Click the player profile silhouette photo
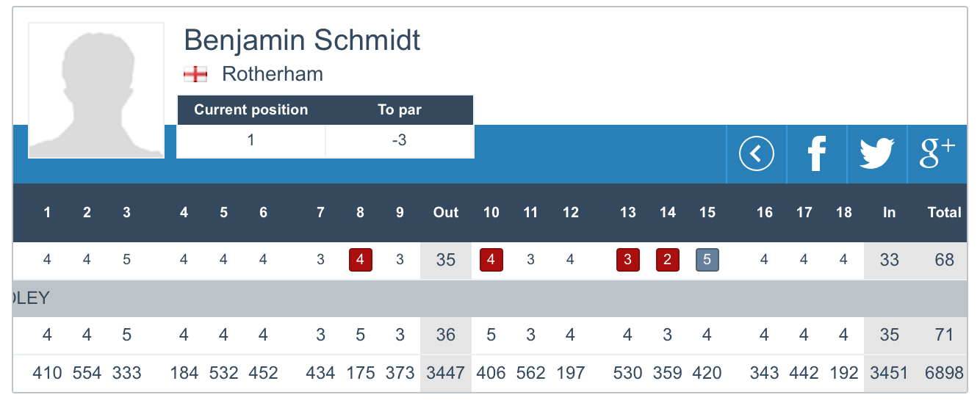The height and width of the screenshot is (403, 980). [x=96, y=90]
